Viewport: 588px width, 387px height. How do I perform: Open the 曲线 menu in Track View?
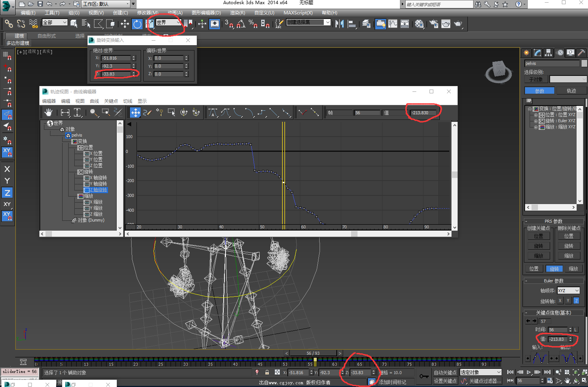point(94,101)
